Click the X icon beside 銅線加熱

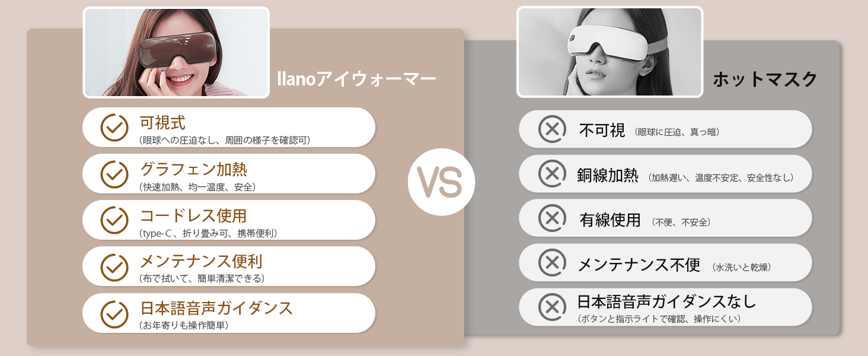(551, 173)
